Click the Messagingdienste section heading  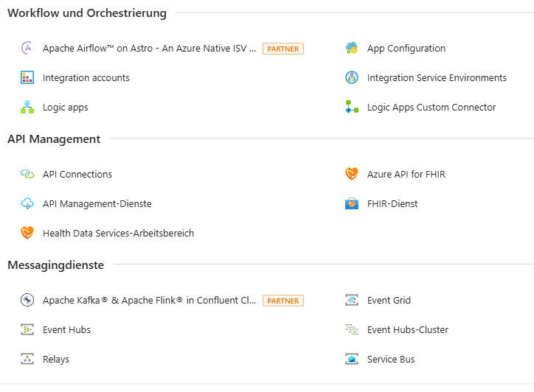[56, 265]
